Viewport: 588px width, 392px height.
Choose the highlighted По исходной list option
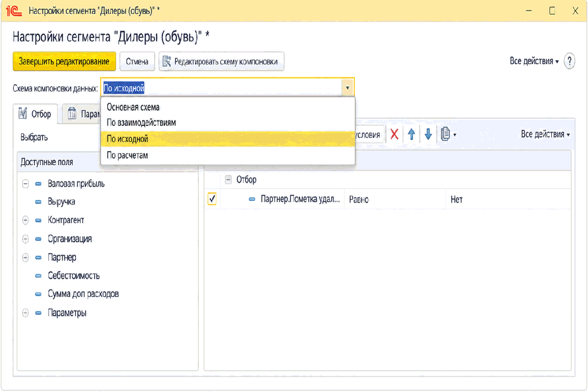point(227,139)
